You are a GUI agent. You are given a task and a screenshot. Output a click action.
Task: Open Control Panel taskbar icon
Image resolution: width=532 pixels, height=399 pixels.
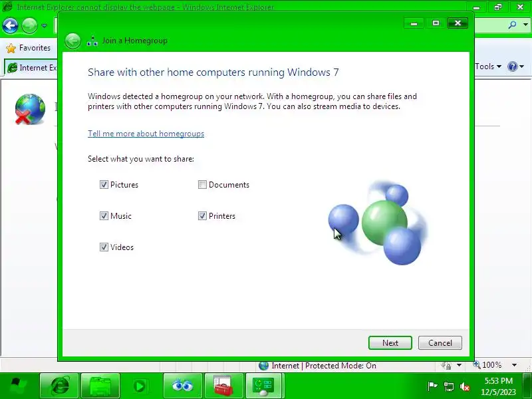pos(263,386)
